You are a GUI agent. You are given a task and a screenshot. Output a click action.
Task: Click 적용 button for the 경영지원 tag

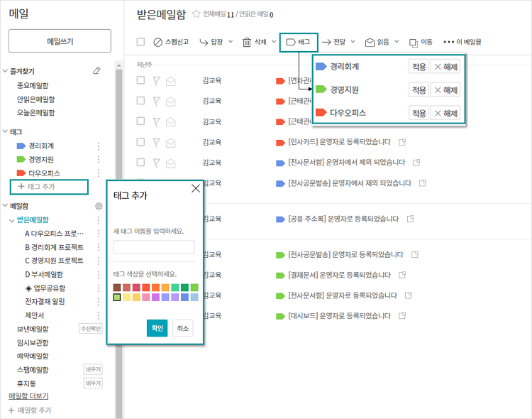click(x=419, y=90)
